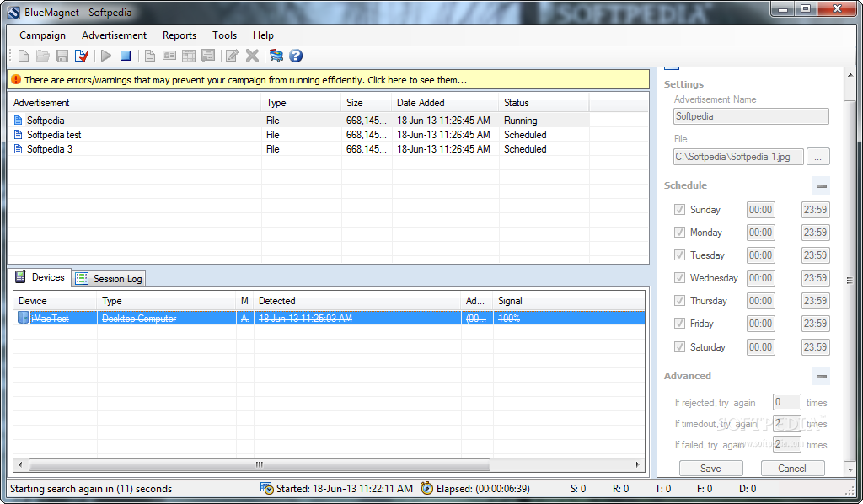
Task: Toggle the Wednesday schedule checkbox
Action: pos(680,278)
